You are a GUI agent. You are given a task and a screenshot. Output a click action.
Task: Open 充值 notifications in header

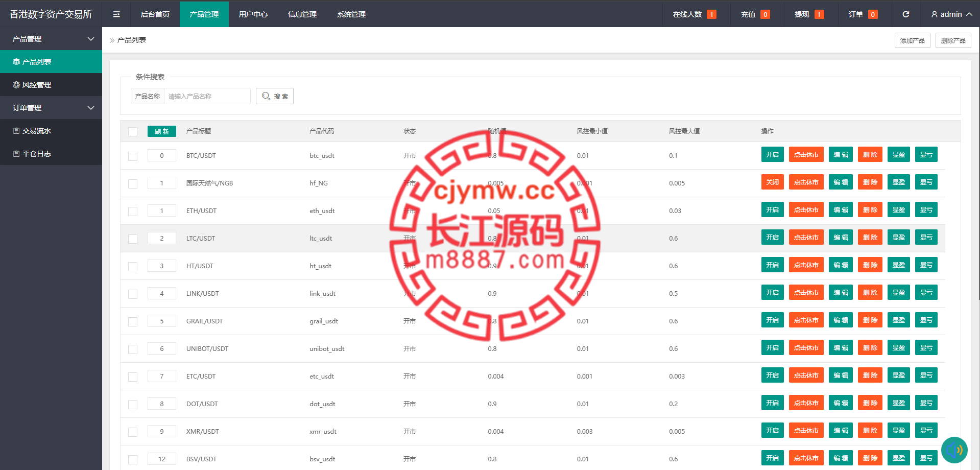click(x=755, y=14)
